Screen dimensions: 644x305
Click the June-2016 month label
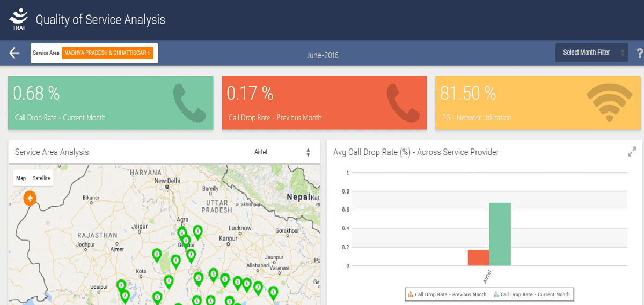pyautogui.click(x=323, y=55)
